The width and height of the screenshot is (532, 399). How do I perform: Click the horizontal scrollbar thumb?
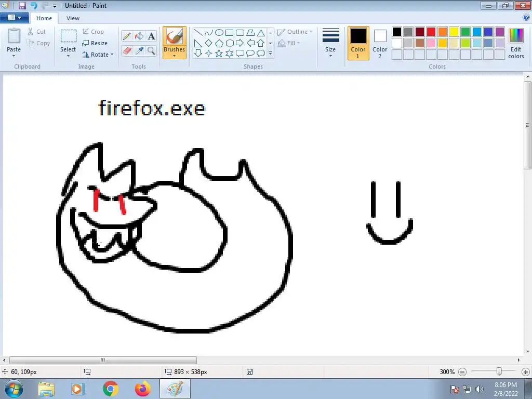tap(103, 360)
